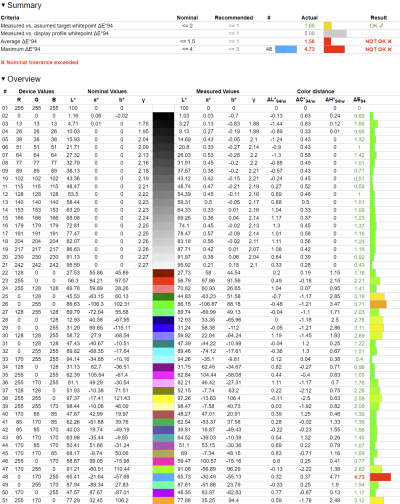Click the gray display profile whitepoint bar
The height and width of the screenshot is (504, 400).
[x=335, y=34]
